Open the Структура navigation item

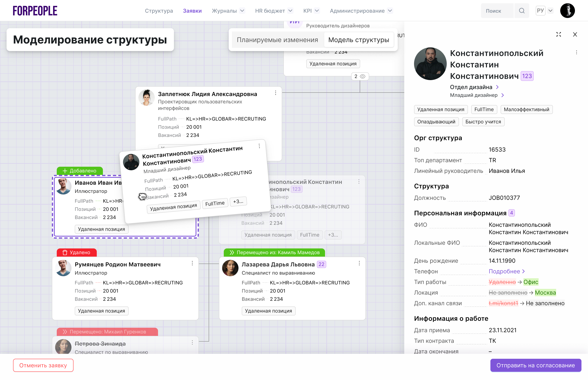(159, 11)
